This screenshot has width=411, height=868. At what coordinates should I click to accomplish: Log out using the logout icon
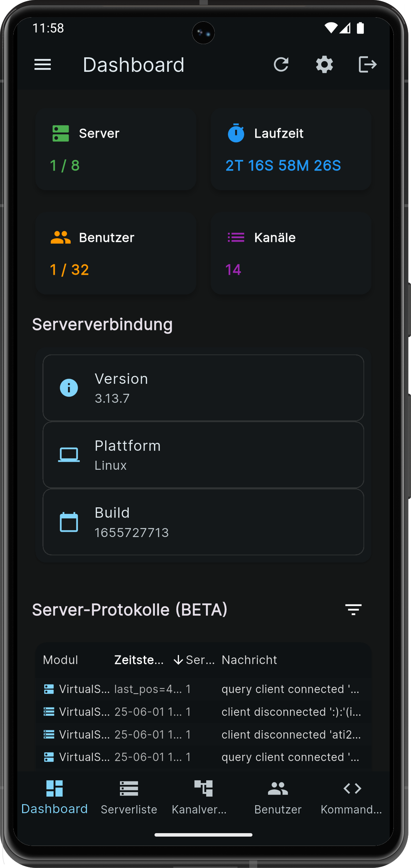coord(367,64)
